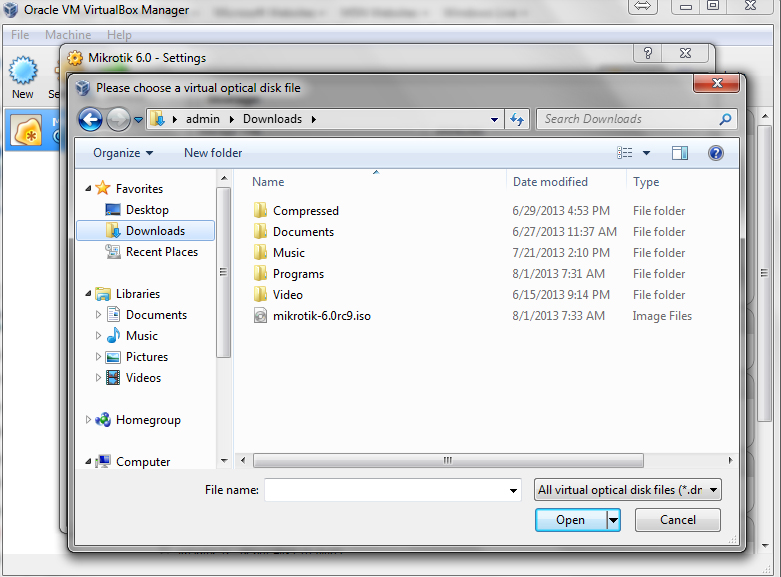Toggle the preview pane icon
Viewport: 781px width, 577px height.
pos(679,153)
